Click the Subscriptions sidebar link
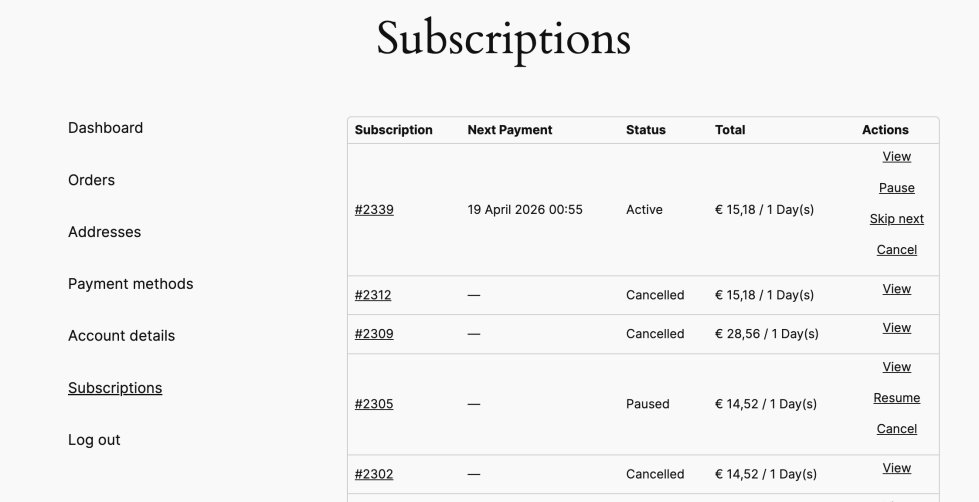The width and height of the screenshot is (979, 502). click(x=115, y=388)
